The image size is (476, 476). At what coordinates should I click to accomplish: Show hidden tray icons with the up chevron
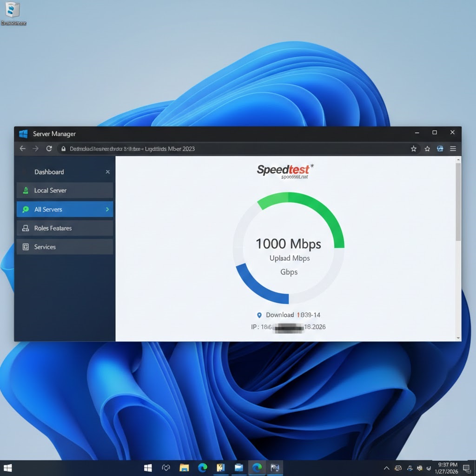[x=386, y=468]
